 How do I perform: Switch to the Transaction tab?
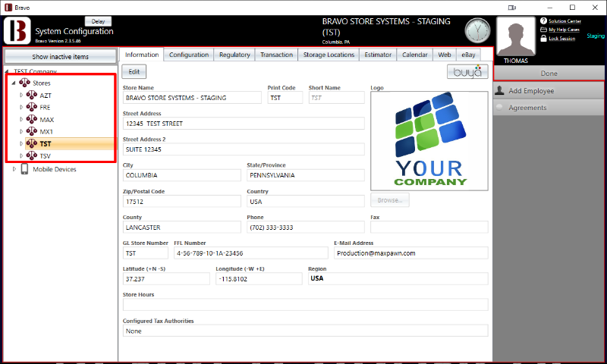pos(276,55)
